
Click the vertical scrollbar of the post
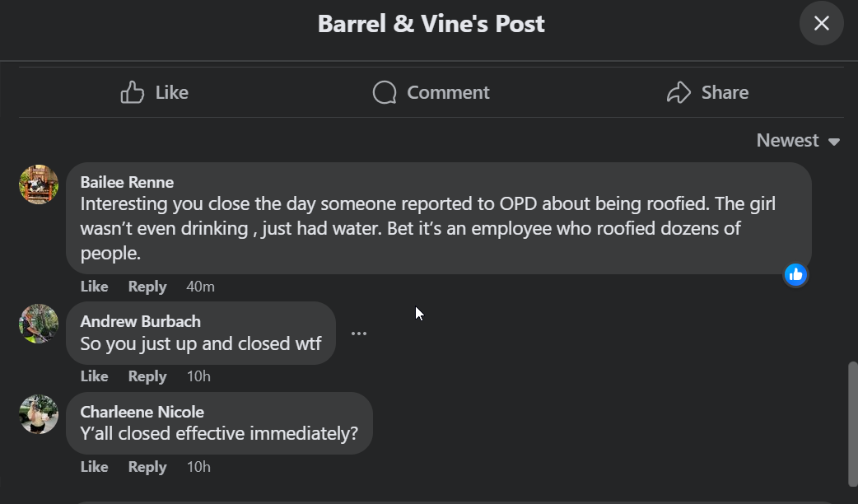tap(852, 423)
